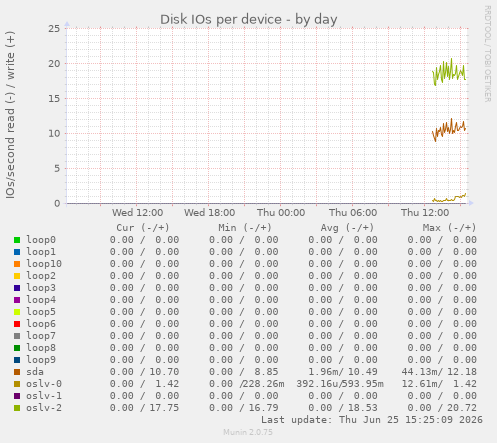This screenshot has width=497, height=443.
Task: Click the loop8 dark green legend swatch
Action: (x=17, y=348)
